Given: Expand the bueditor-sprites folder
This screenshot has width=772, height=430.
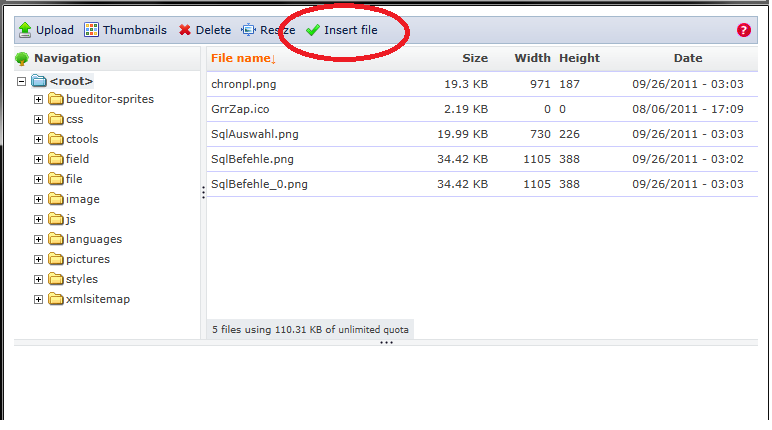Looking at the screenshot, I should click(39, 99).
